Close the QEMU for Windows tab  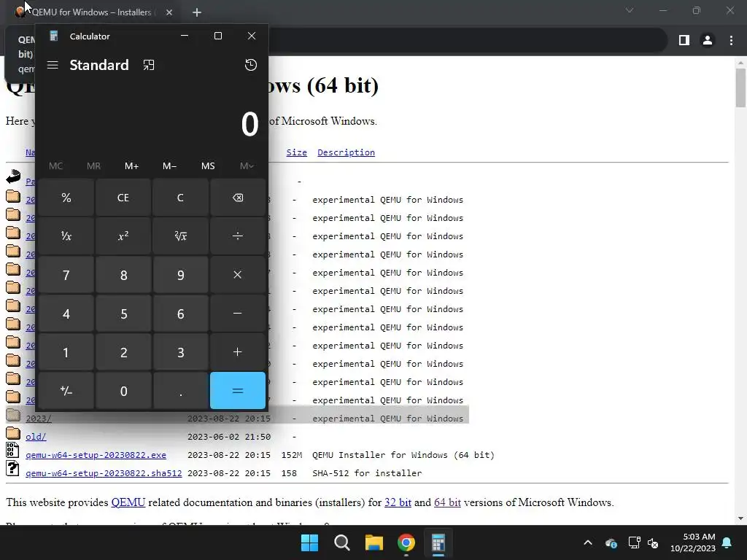pos(169,12)
